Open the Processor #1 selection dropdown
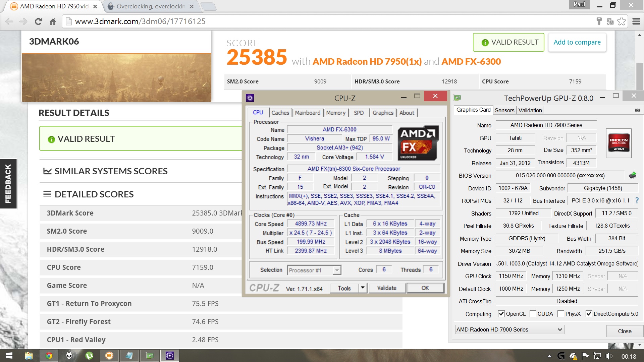644x362 pixels. point(314,270)
